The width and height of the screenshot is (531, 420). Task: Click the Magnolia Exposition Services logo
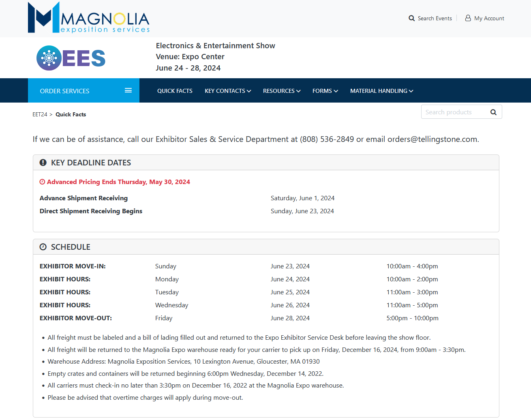click(x=88, y=18)
